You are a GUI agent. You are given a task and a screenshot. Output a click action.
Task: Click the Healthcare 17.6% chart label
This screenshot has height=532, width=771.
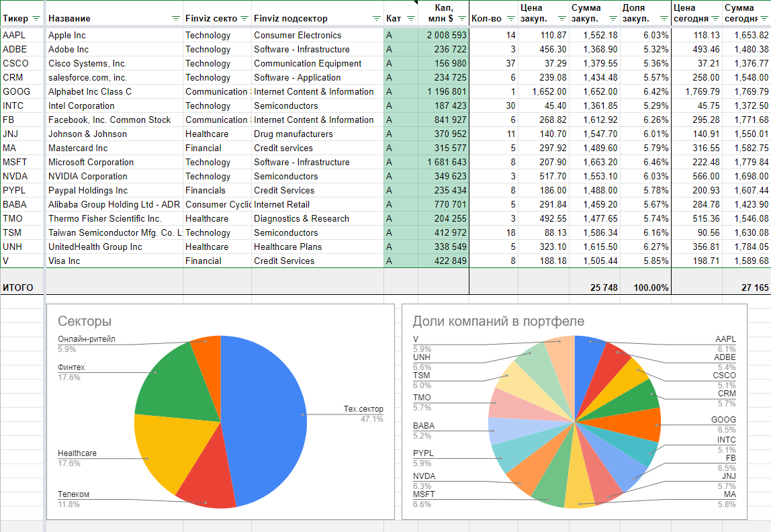tap(77, 458)
